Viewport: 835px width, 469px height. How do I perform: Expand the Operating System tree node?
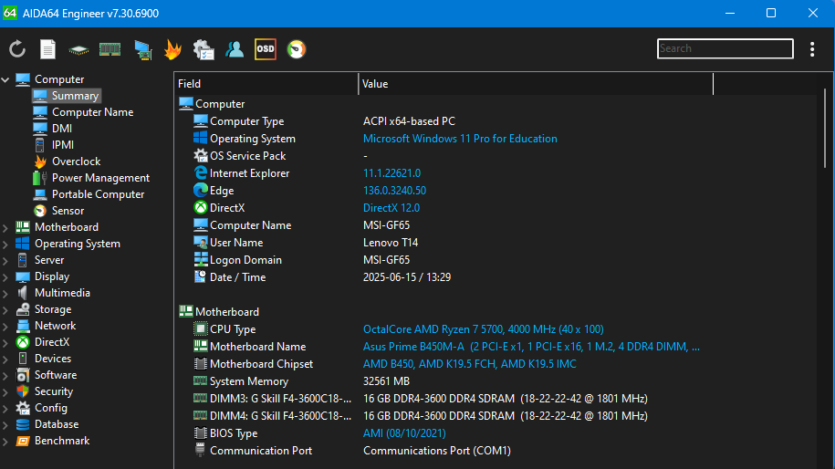click(5, 244)
